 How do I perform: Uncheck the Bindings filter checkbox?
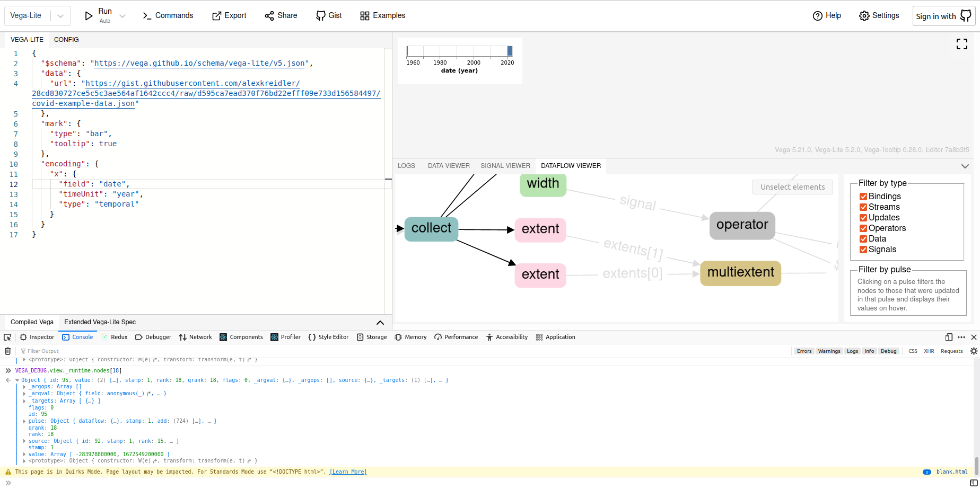[x=863, y=197]
